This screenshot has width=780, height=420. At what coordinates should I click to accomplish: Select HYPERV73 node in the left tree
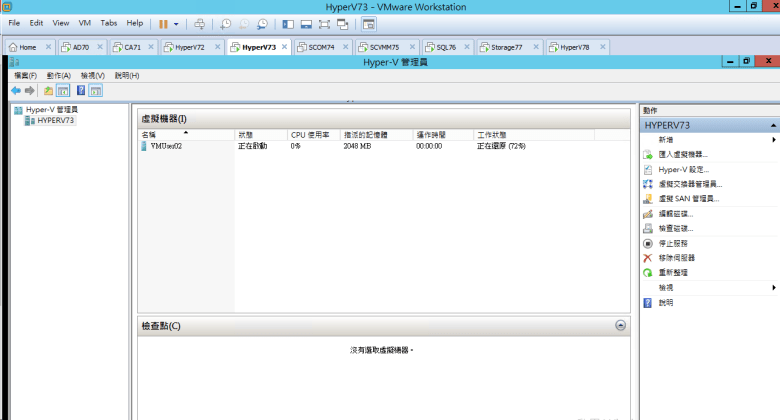(x=55, y=120)
